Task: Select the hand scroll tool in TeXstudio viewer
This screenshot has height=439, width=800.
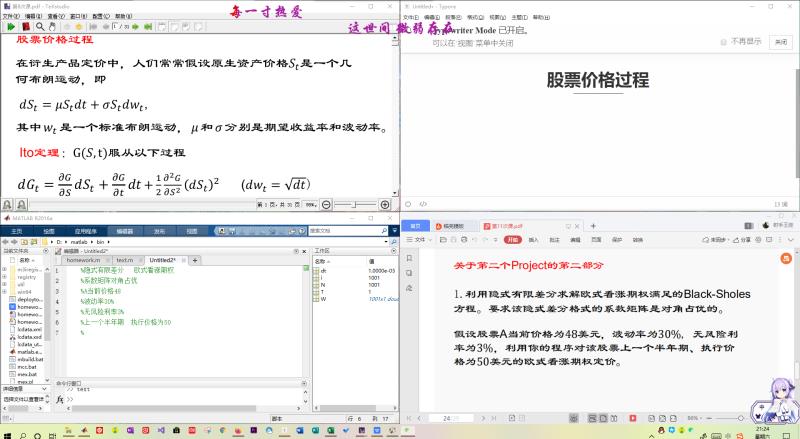Action: 52,27
